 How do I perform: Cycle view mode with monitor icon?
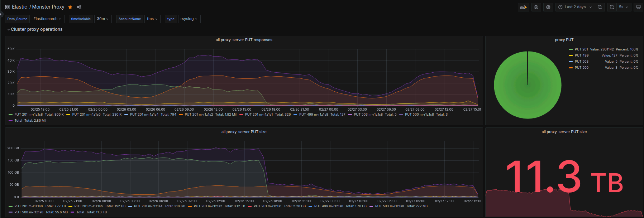[x=638, y=7]
